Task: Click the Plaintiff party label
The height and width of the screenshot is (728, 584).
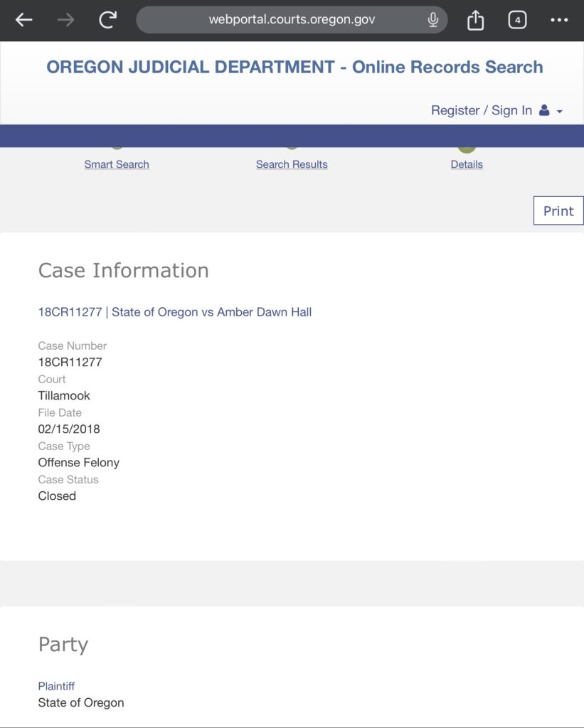Action: point(56,686)
